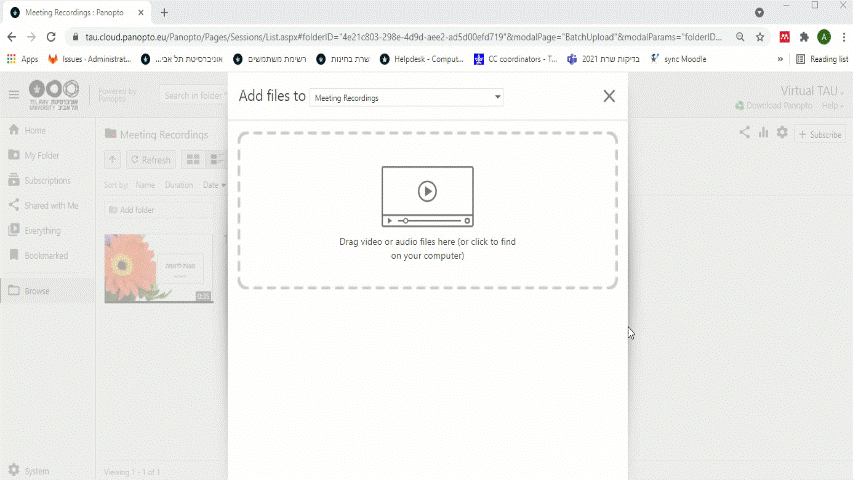Bookmark this page with star

point(760,37)
